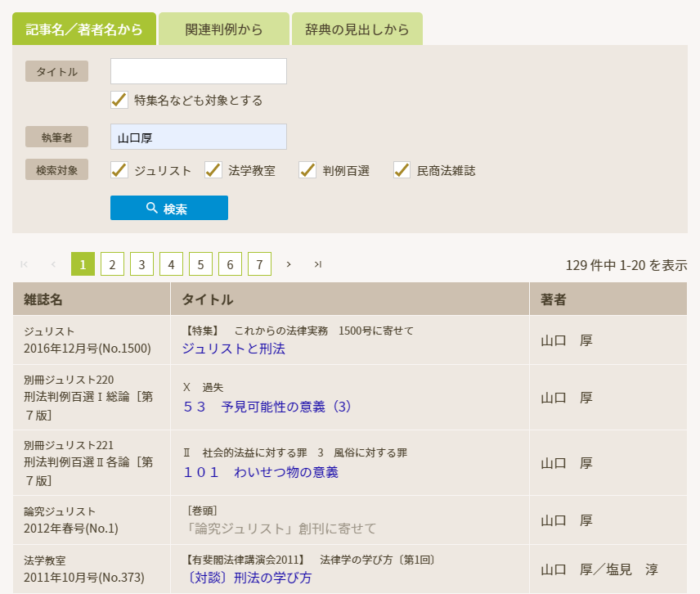Screen dimensions: 700x594
Task: Jump to results page 6
Action: (231, 264)
